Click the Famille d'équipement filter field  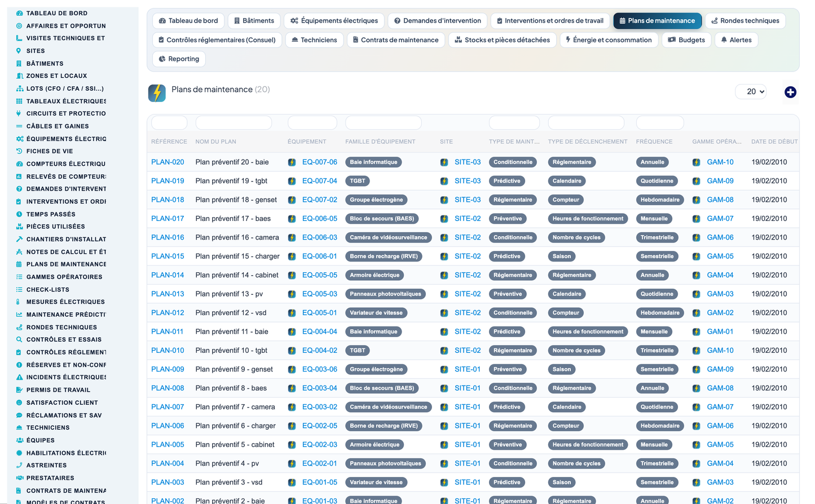[384, 123]
